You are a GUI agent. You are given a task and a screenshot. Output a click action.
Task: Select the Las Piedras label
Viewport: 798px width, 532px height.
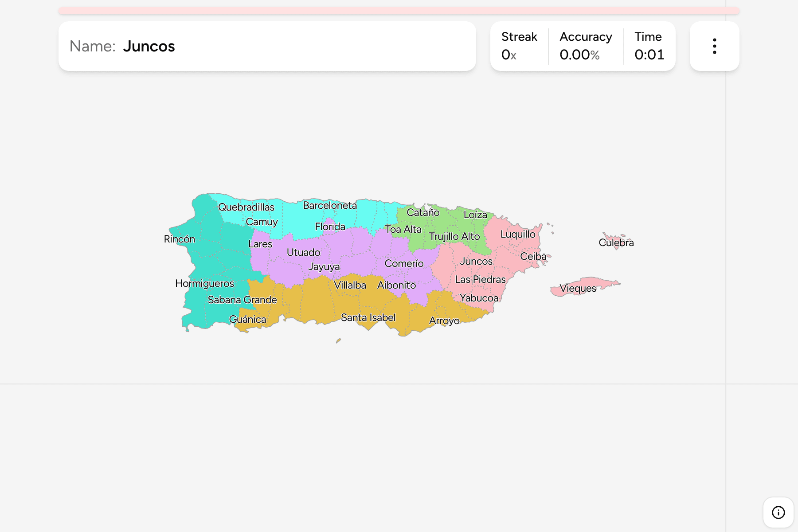480,279
